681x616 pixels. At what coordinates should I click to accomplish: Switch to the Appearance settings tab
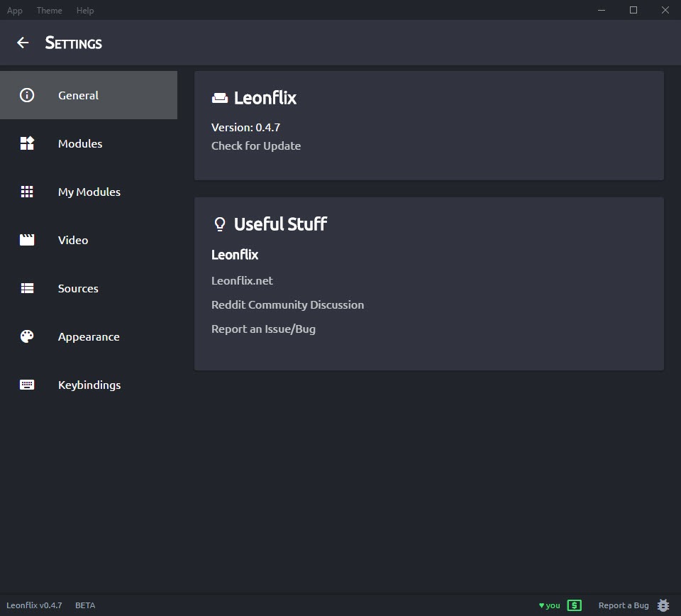tap(89, 336)
